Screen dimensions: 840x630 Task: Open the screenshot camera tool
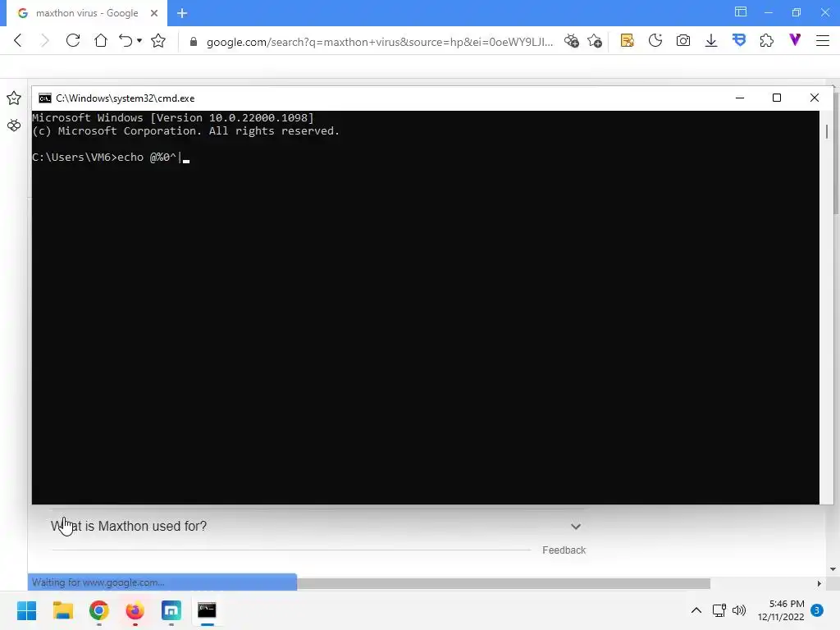point(683,41)
